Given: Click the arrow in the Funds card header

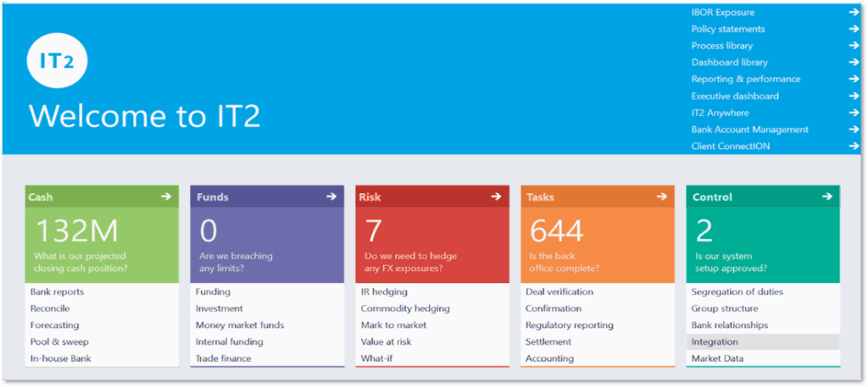Looking at the screenshot, I should click(331, 196).
